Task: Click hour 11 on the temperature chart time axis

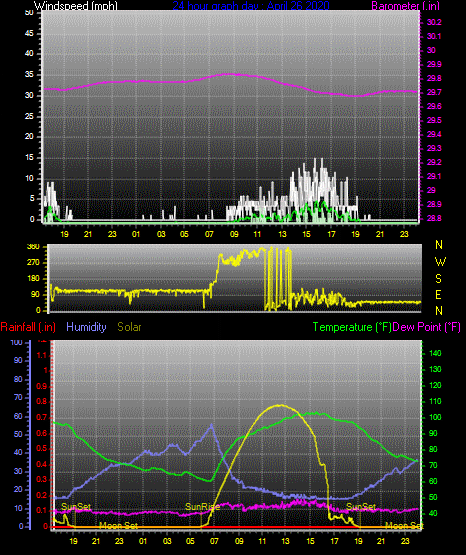Action: pos(262,541)
